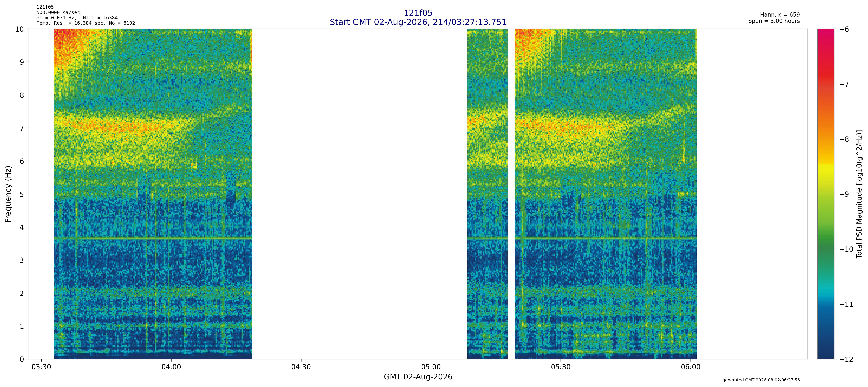The image size is (868, 387).
Task: Select the "04:00" time axis tick label
Action: (x=171, y=367)
